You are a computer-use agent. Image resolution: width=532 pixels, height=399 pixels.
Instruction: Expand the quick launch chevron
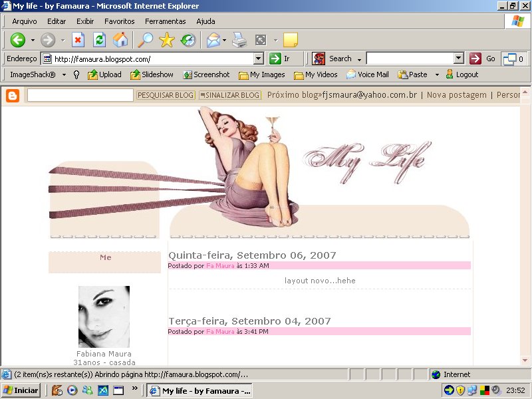point(135,388)
